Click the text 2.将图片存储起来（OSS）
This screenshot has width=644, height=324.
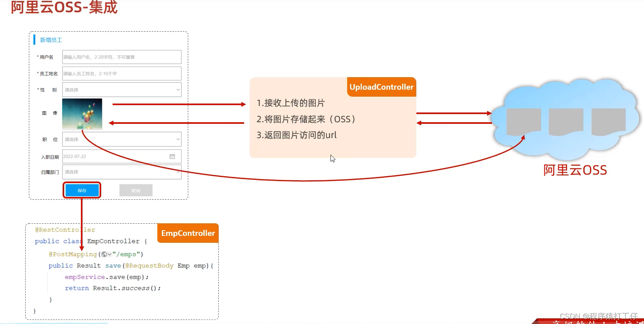click(x=306, y=119)
